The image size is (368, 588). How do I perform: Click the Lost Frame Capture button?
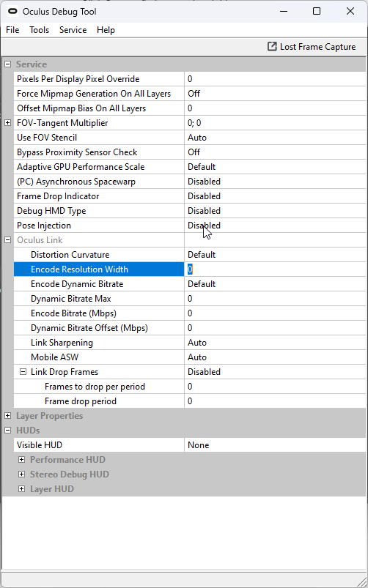(312, 47)
